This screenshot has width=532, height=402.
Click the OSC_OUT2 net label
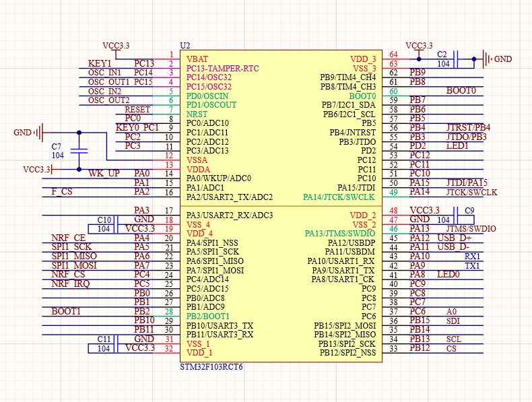pos(108,100)
